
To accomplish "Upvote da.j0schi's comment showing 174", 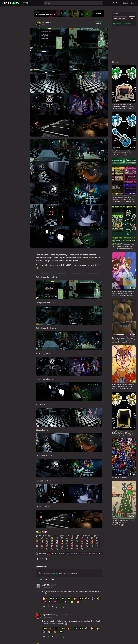I will (44, 607).
